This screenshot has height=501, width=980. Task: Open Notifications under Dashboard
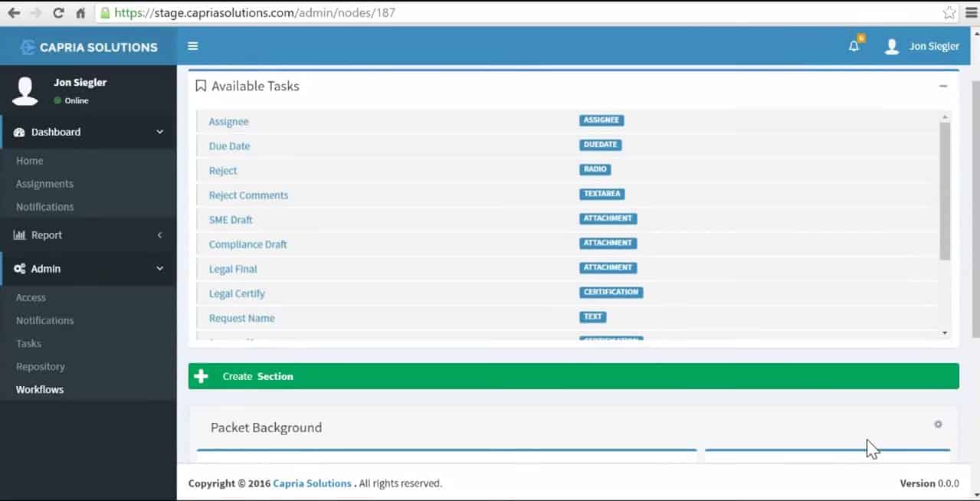(x=44, y=207)
